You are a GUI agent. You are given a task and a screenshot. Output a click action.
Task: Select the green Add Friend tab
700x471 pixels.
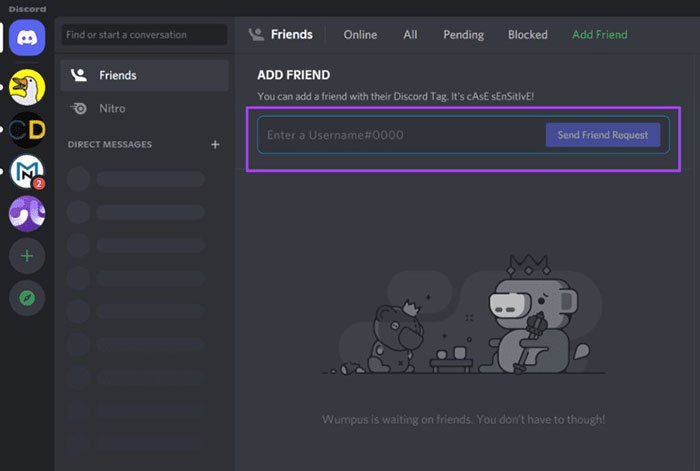599,35
